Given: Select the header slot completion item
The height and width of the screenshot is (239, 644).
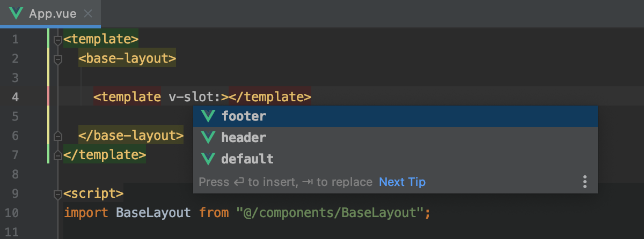Looking at the screenshot, I should 244,138.
